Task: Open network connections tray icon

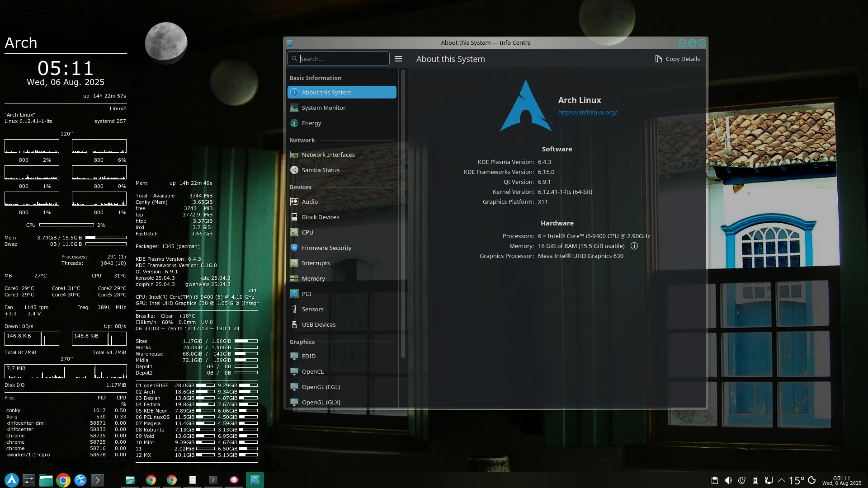Action: pyautogui.click(x=769, y=480)
